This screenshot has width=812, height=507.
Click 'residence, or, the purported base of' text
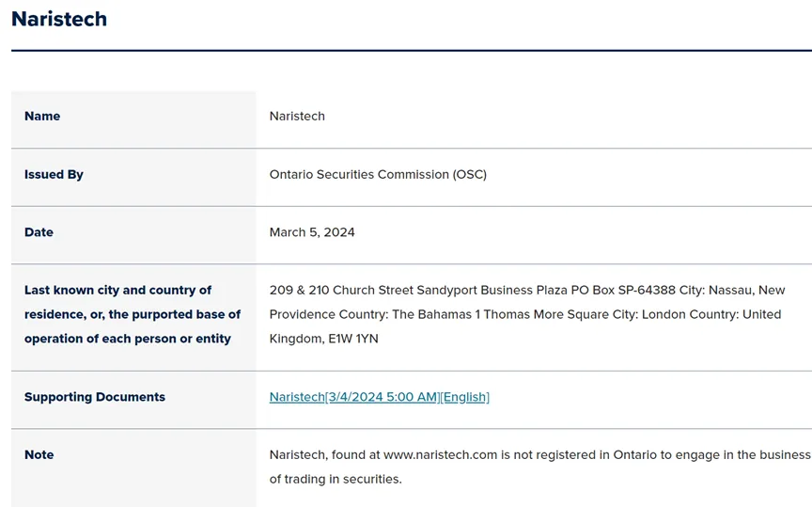tap(133, 315)
